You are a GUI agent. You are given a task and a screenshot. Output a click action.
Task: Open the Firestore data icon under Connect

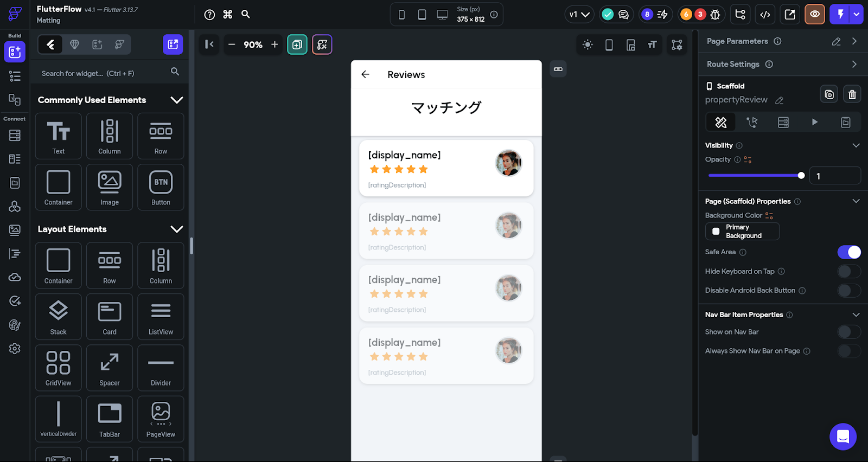(15, 135)
